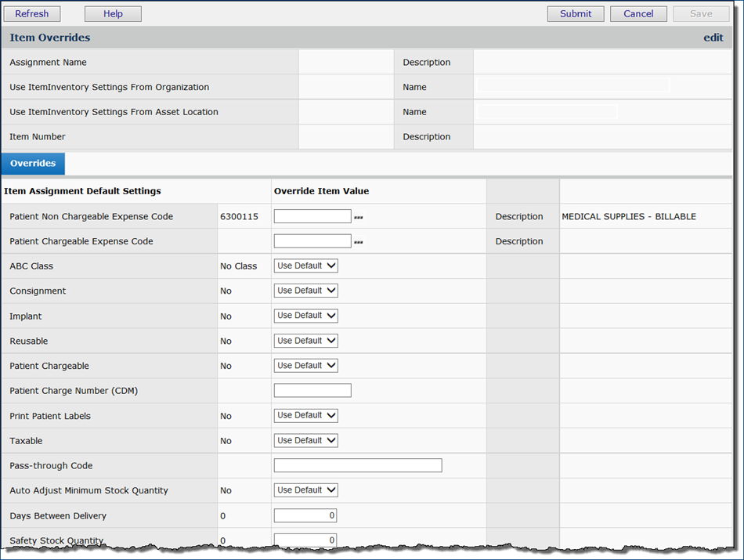Click the Patient Non Chargeable Expense Code field

tap(312, 217)
